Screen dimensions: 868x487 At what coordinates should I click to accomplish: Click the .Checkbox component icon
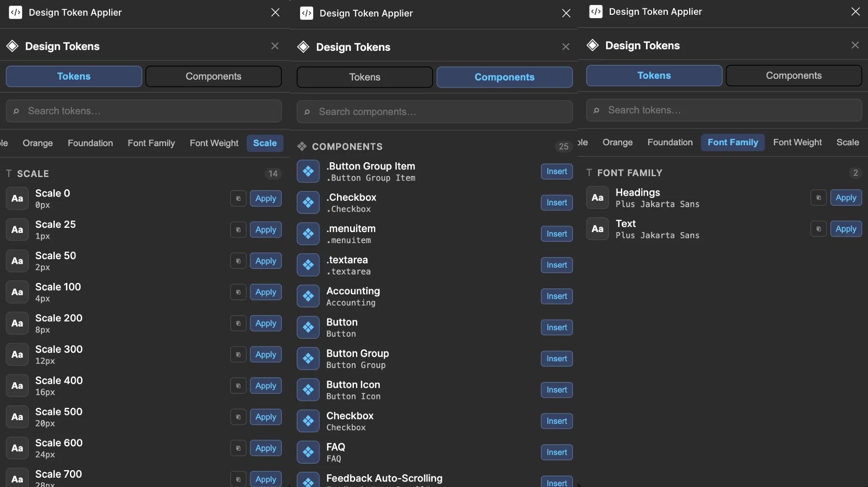[308, 203]
